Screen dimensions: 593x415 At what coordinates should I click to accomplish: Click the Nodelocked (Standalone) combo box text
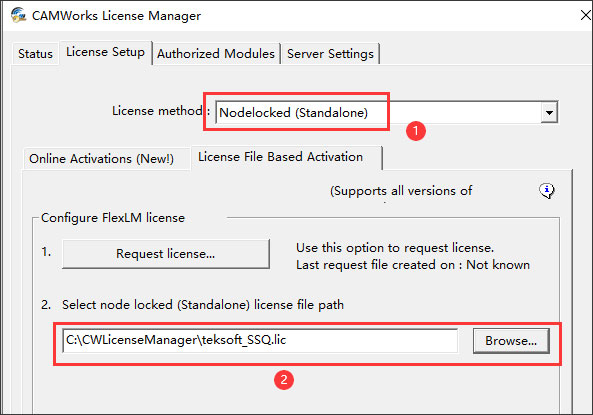(x=293, y=113)
